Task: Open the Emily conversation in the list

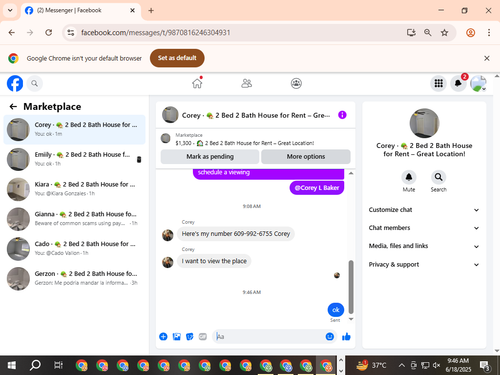Action: pos(74,159)
